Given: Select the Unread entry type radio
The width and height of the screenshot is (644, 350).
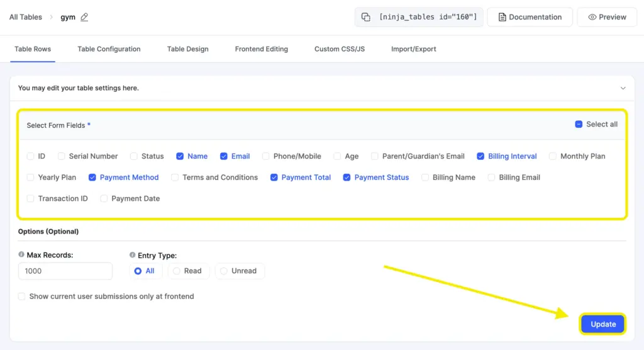Looking at the screenshot, I should (x=224, y=271).
